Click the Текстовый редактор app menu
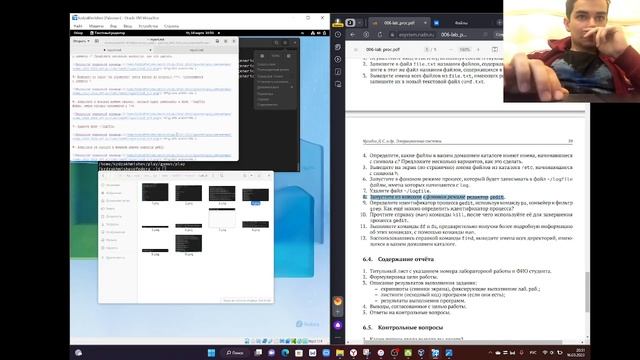Viewport: 640px width, 360px height. (107, 33)
